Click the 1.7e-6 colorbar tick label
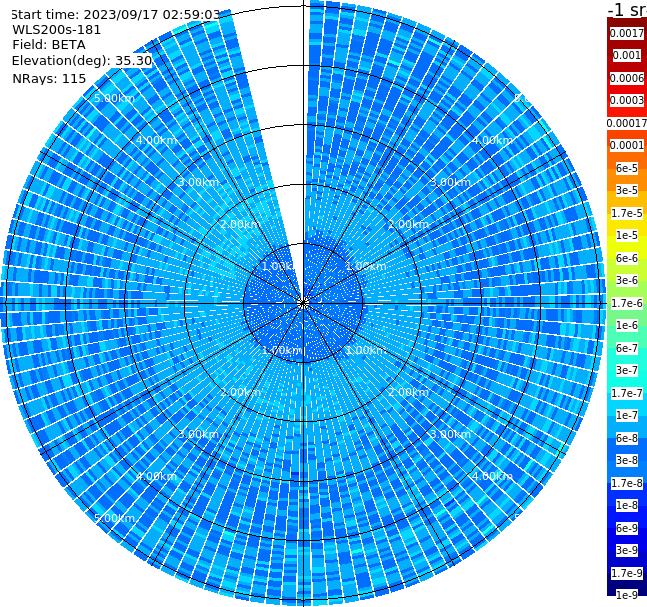Screen dimensions: 647x607 point(627,303)
